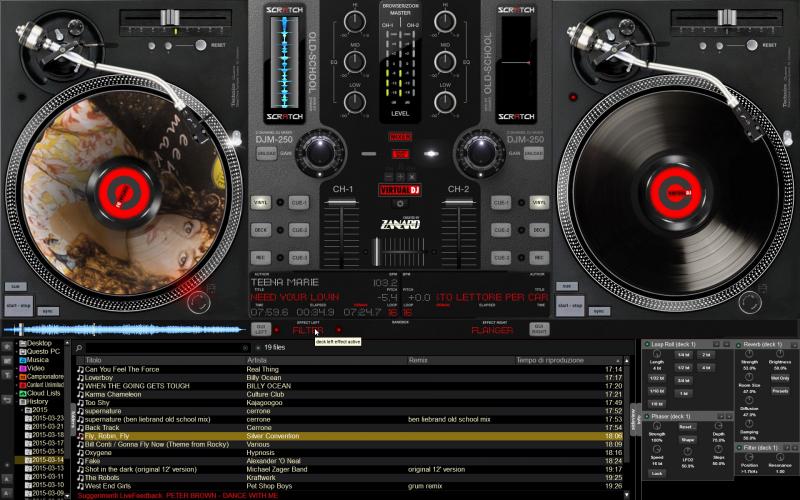
Task: Open the Presets dropdown in Reverb panel
Action: (x=780, y=391)
